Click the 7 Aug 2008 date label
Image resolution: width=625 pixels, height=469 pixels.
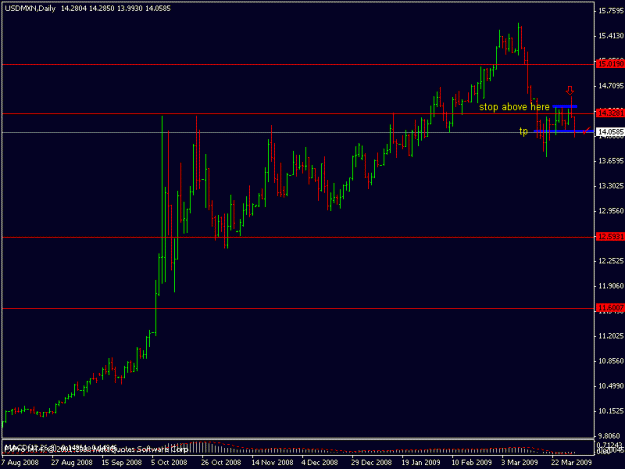click(20, 462)
